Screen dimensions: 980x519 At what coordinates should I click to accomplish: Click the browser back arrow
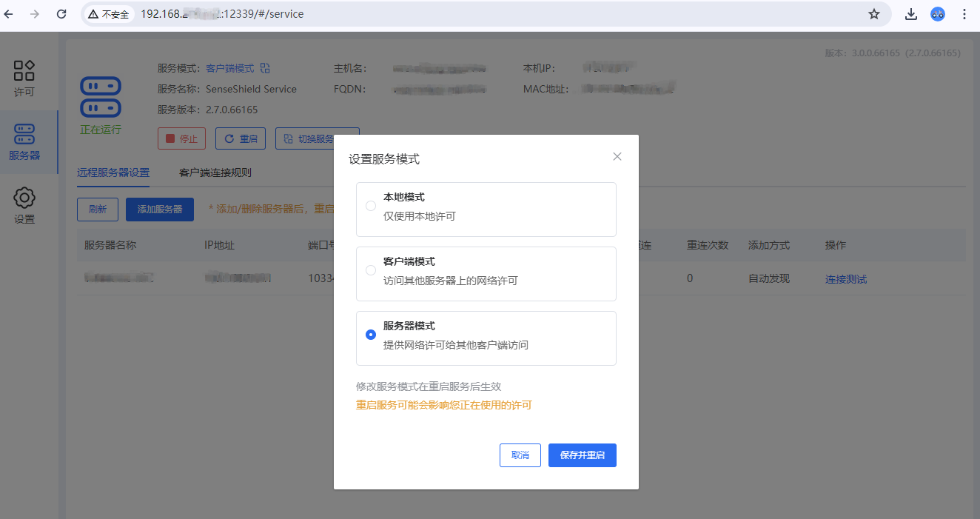point(10,14)
